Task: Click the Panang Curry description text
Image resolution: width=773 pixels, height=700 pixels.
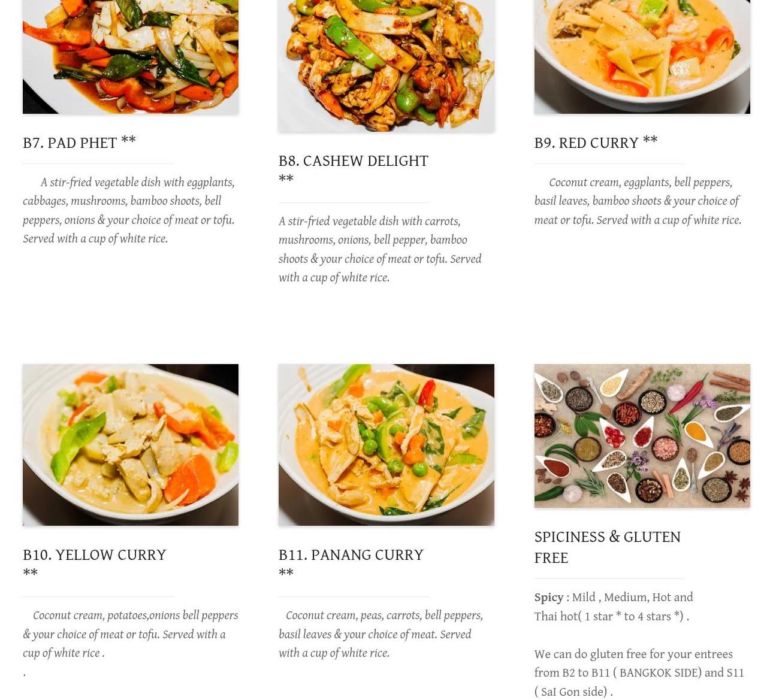Action: tap(381, 634)
